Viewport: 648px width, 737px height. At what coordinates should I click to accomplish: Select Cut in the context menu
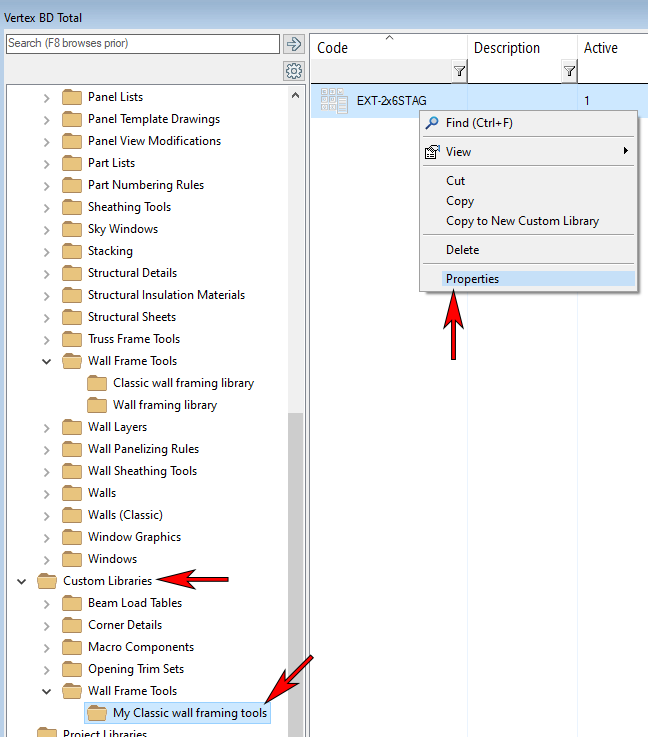[x=529, y=181]
